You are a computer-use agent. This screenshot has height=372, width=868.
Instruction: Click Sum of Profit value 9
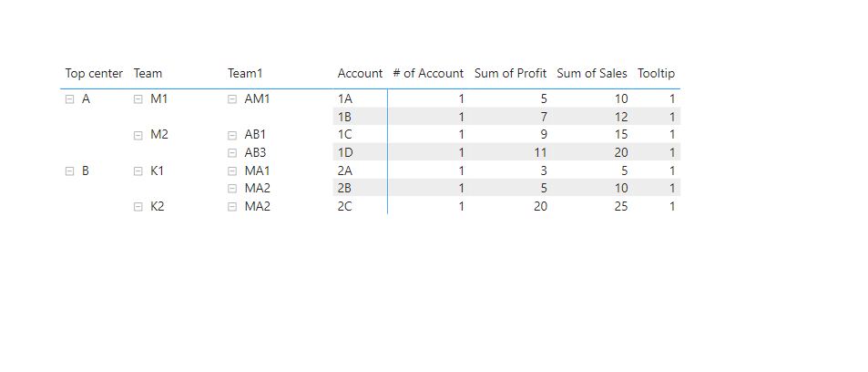click(544, 135)
